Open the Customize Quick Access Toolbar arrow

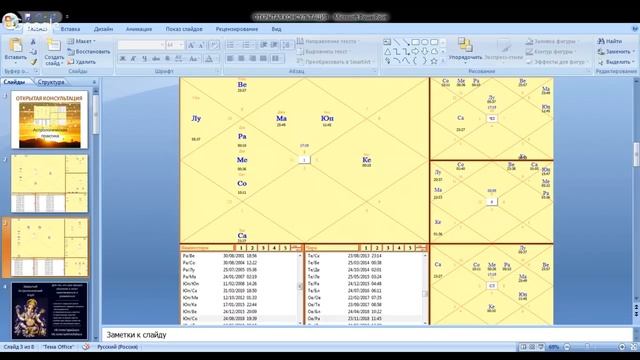[67, 17]
